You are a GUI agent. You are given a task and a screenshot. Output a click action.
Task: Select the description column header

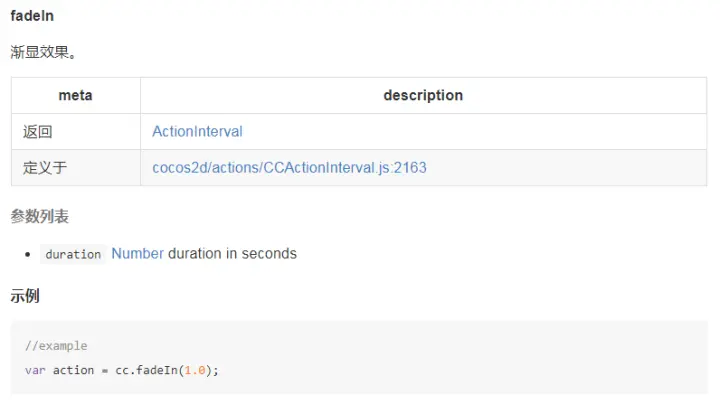pyautogui.click(x=423, y=95)
